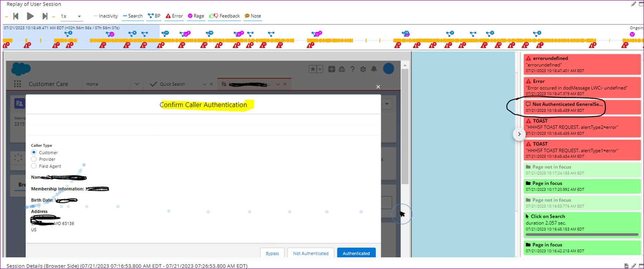Select the Field Agent radio option
The height and width of the screenshot is (269, 644).
34,166
